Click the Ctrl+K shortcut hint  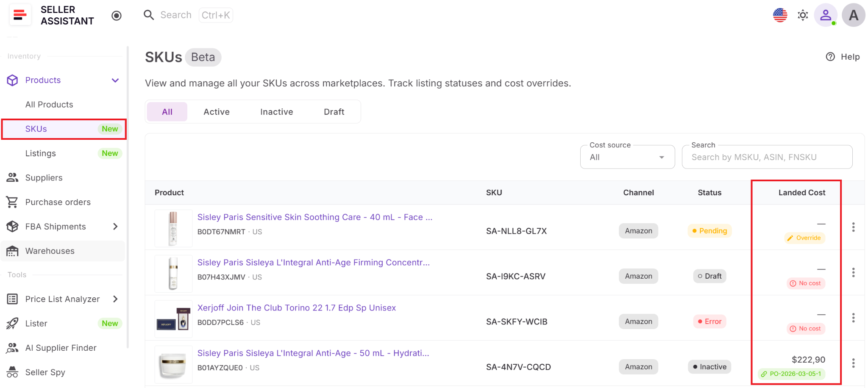point(216,15)
